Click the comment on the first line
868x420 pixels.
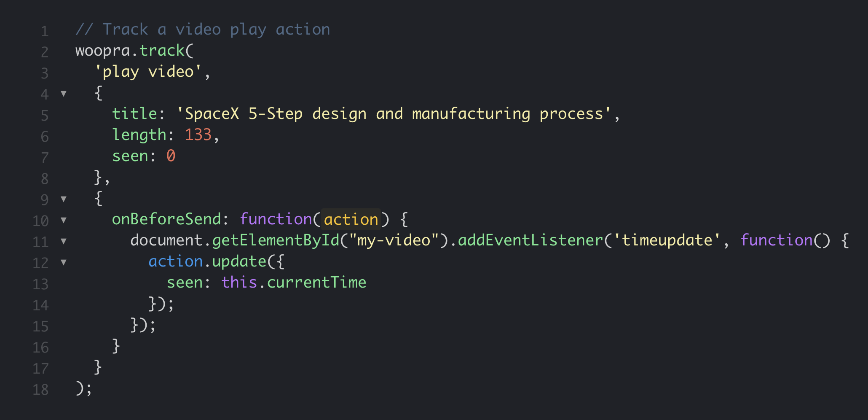(203, 30)
